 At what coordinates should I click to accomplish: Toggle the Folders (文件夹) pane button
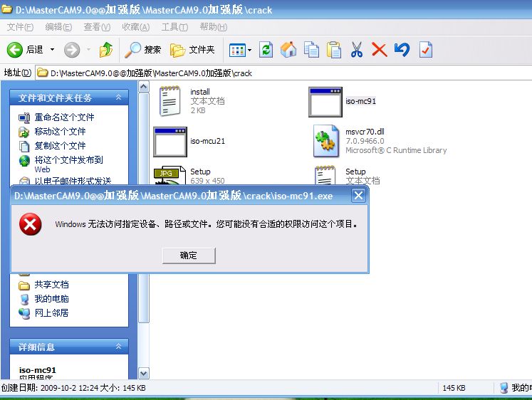(192, 50)
